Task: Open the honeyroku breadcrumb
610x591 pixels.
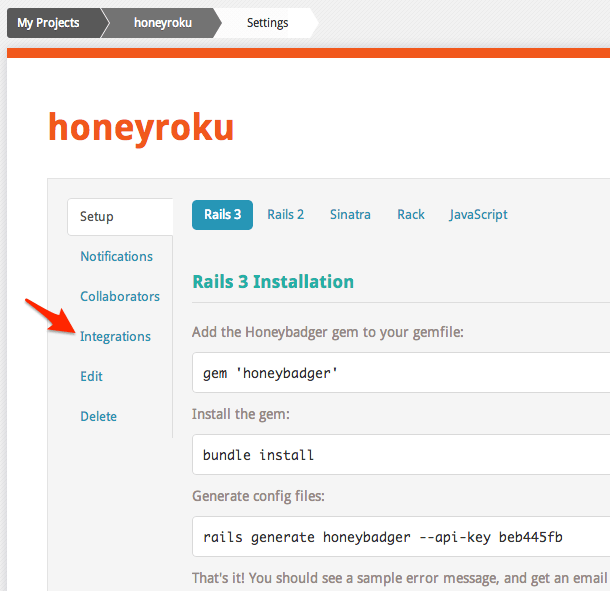Action: (160, 23)
